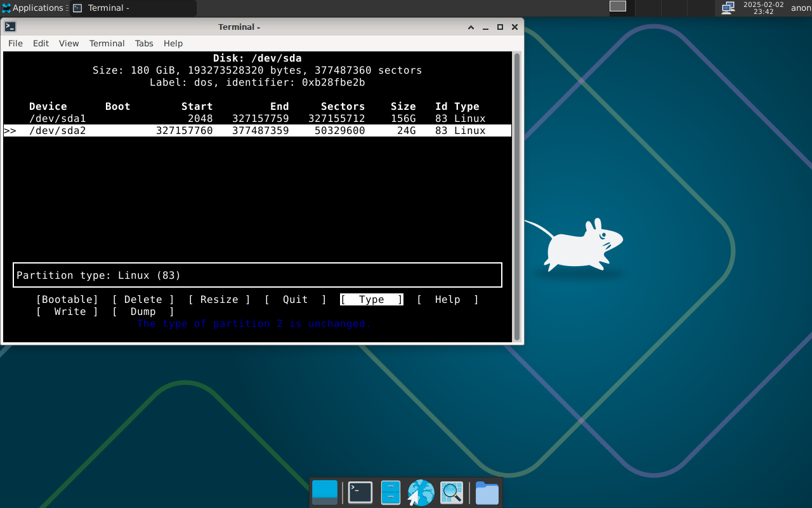Viewport: 812px width, 508px height.
Task: Toggle the Bootable flag option
Action: point(67,300)
